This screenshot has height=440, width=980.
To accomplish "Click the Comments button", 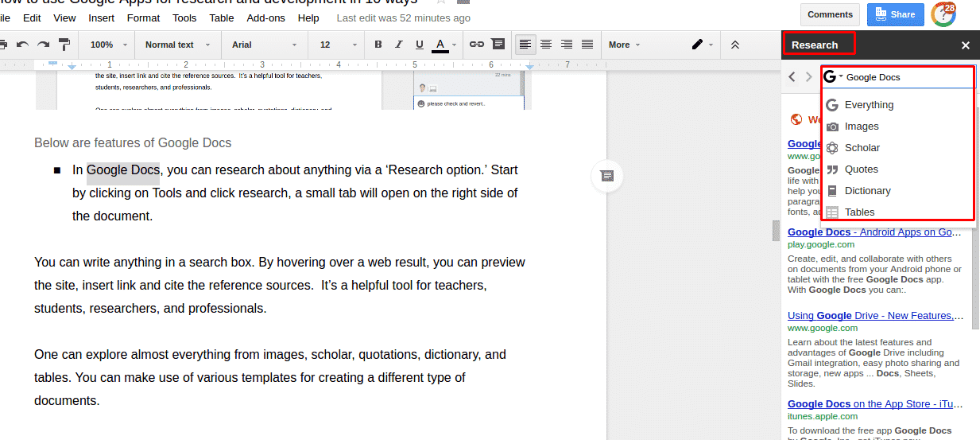I will point(830,14).
